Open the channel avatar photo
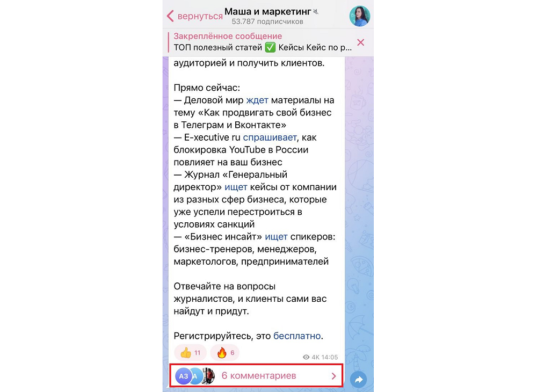Viewport: 537px width, 392px height. (x=360, y=16)
